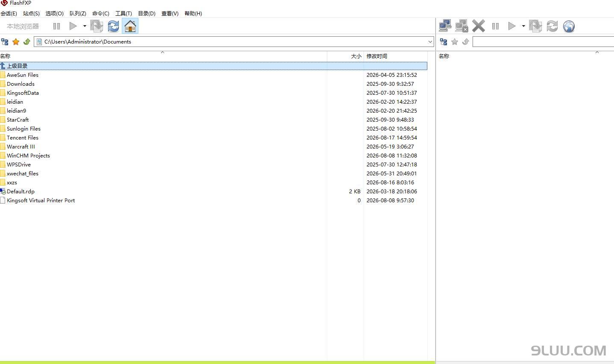Sort local files by 大小 column header
The width and height of the screenshot is (614, 364).
(345, 56)
